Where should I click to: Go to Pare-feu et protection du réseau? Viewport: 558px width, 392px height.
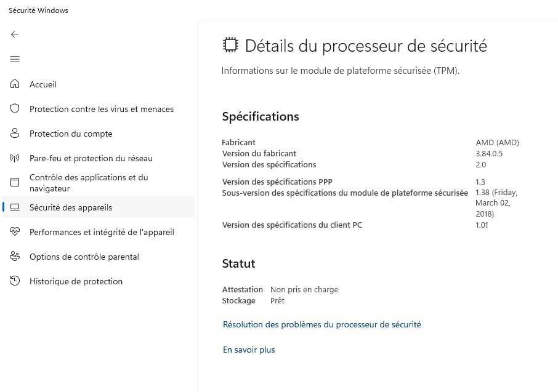point(91,158)
